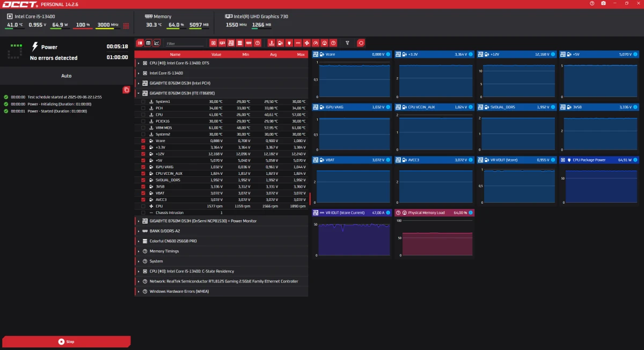Image resolution: width=644 pixels, height=350 pixels.
Task: Toggle memory modules filter
Action: point(248,43)
